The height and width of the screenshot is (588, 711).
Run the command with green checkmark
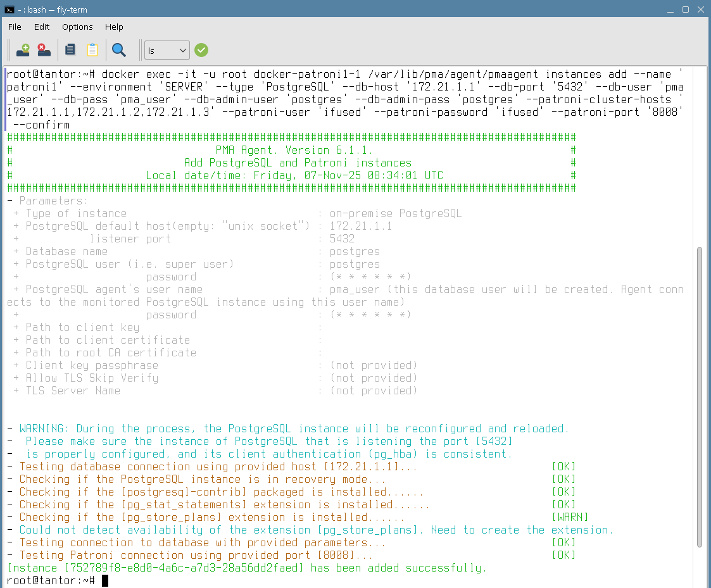tap(201, 50)
